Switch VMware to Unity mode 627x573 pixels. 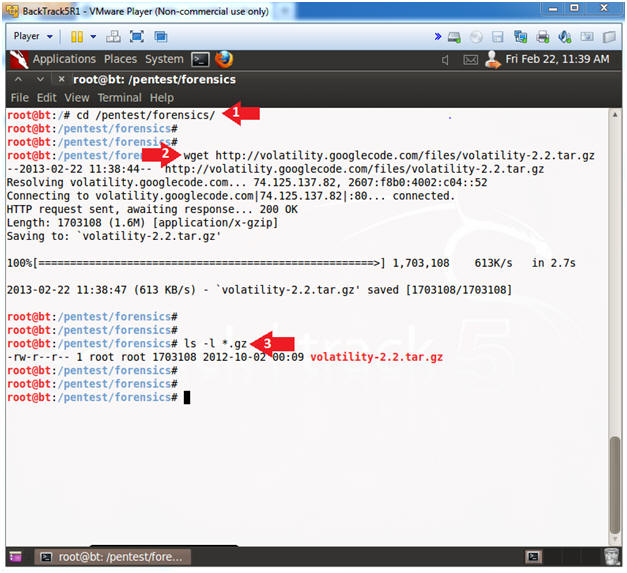coord(161,37)
